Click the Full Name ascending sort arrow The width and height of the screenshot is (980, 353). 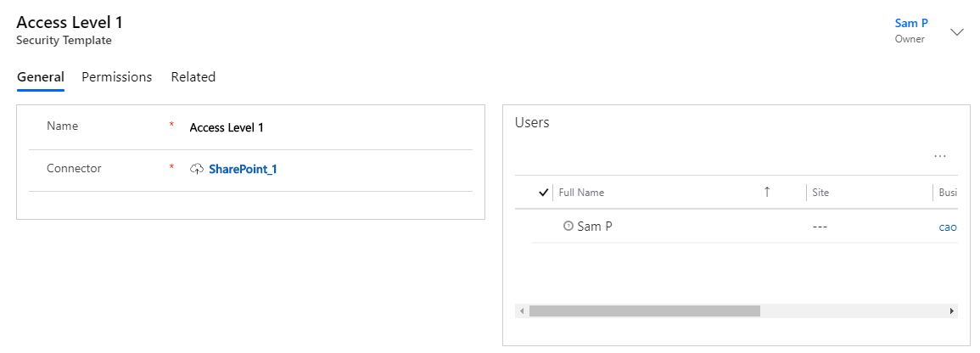tap(767, 193)
